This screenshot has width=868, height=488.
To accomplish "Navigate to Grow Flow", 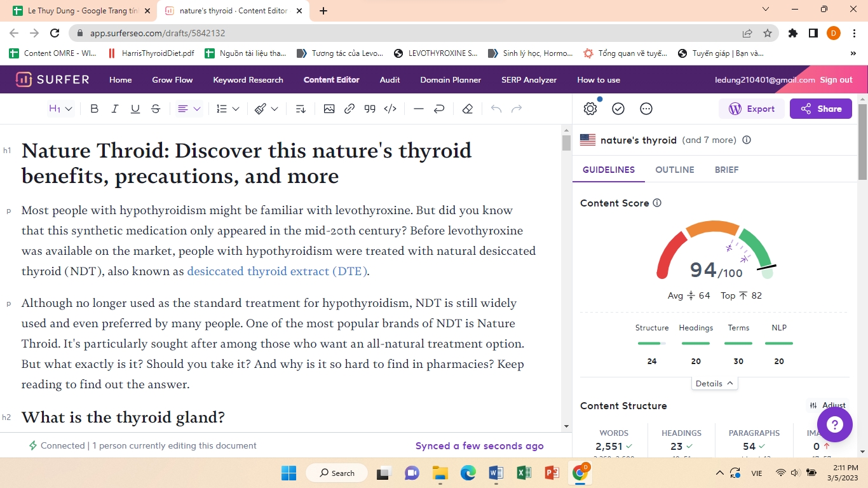I will click(172, 79).
